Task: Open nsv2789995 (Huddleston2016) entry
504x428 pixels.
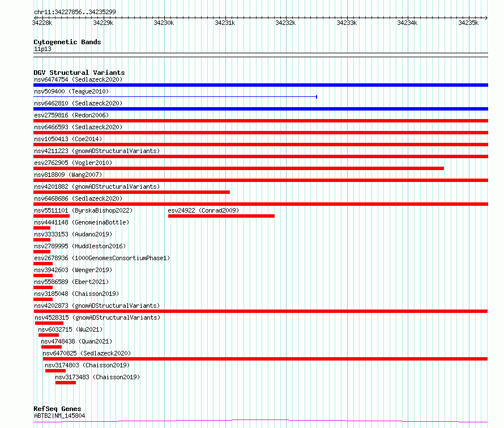Action: pyautogui.click(x=80, y=246)
